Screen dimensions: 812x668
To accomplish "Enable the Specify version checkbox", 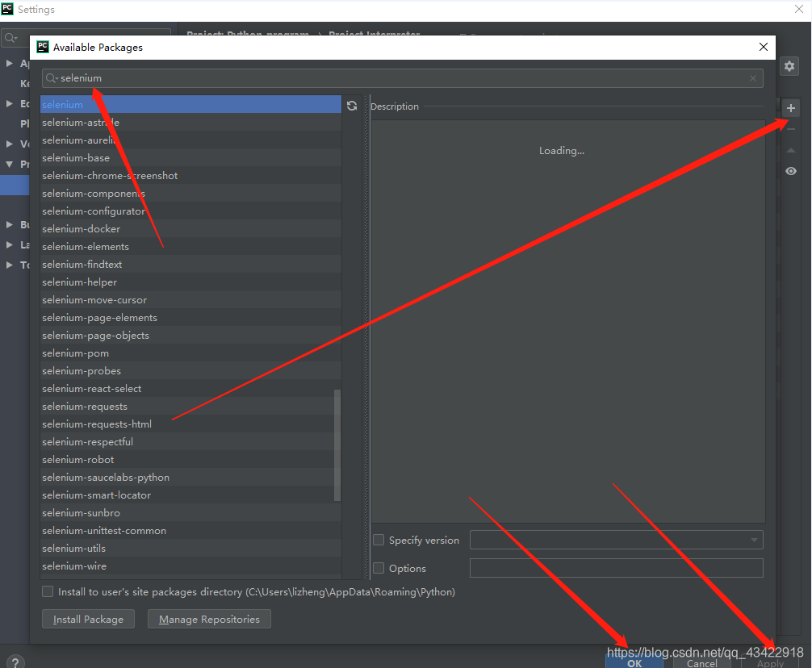I will click(x=379, y=540).
